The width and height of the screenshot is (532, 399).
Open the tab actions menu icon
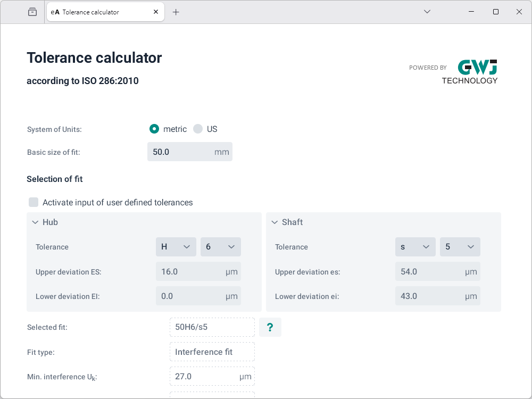[x=32, y=12]
